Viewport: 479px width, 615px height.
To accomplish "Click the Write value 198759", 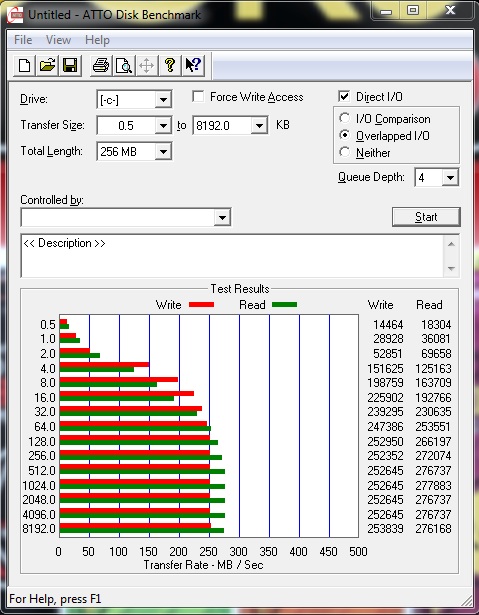I will [385, 382].
